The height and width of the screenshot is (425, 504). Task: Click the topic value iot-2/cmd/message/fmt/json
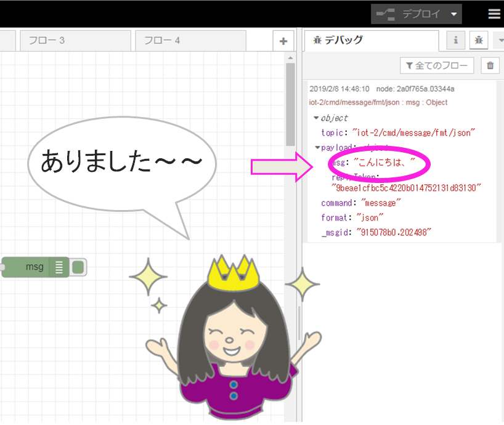[x=413, y=132]
